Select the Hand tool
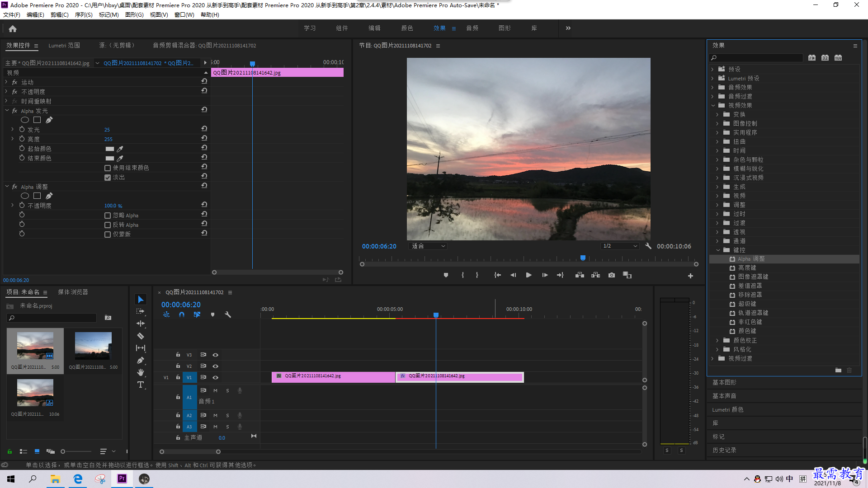 [x=141, y=372]
